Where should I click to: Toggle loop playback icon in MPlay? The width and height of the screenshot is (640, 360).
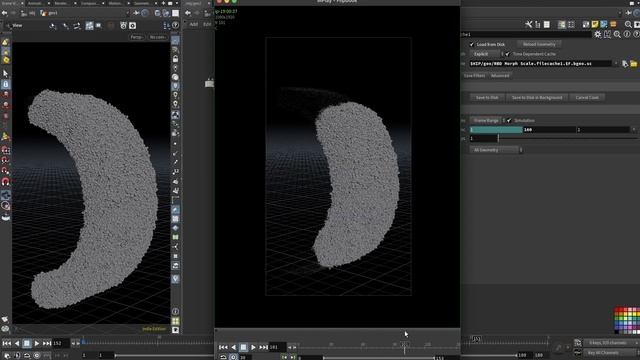(x=223, y=357)
